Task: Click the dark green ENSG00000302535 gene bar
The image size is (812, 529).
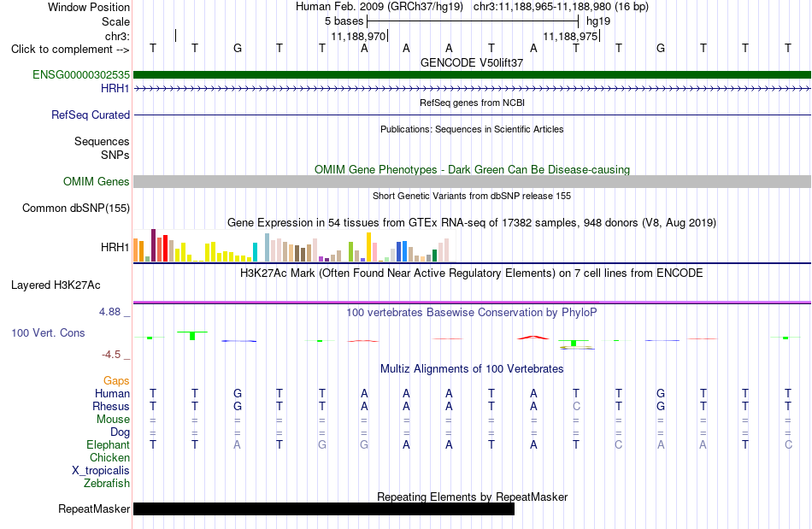Action: (472, 75)
